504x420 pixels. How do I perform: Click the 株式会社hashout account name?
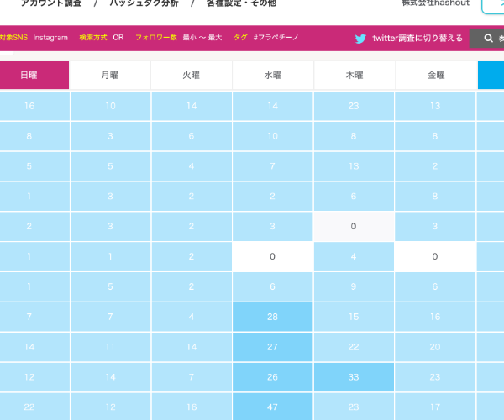(x=435, y=3)
